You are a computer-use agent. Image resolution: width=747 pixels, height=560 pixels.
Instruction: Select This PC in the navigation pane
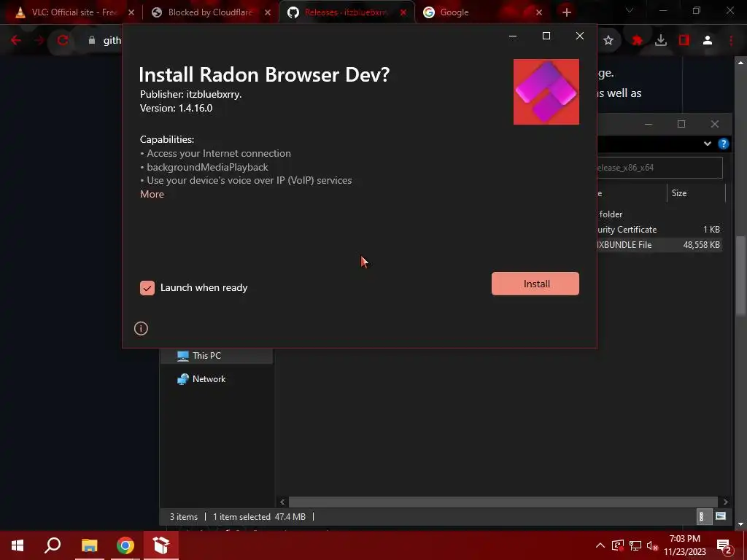tap(217, 356)
